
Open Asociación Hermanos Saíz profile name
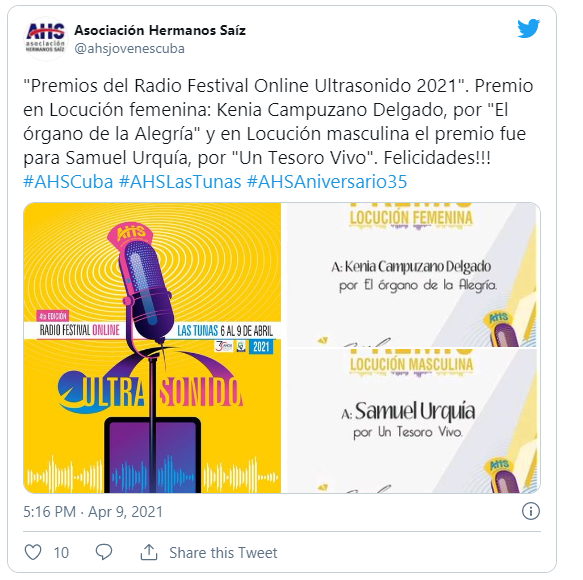[160, 30]
